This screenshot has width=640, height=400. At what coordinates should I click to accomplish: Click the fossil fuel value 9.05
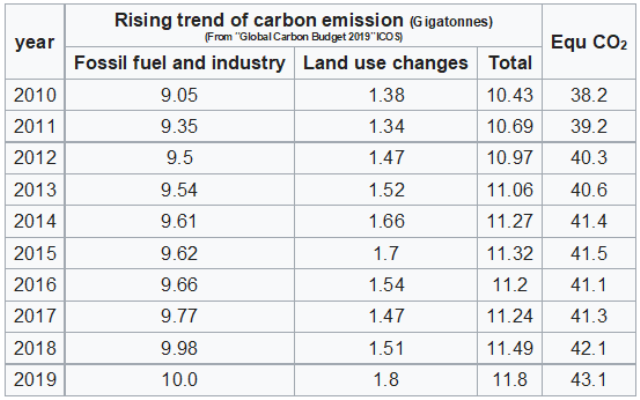pyautogui.click(x=180, y=96)
